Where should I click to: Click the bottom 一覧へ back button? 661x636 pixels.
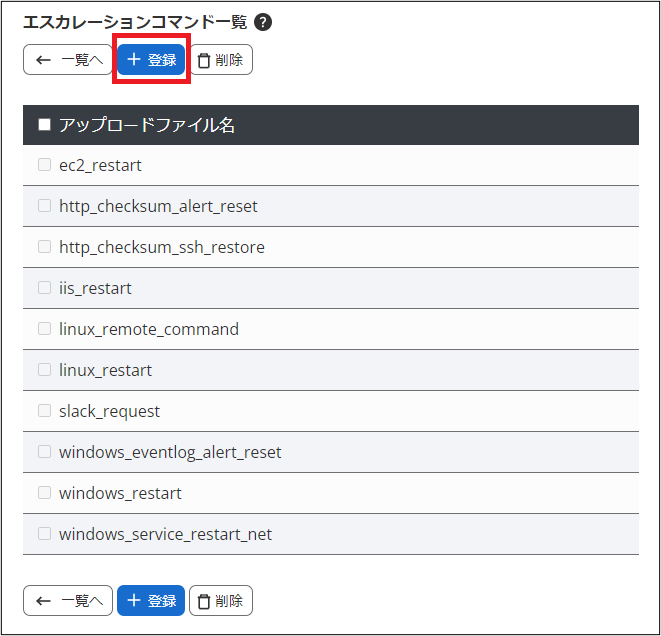point(68,600)
